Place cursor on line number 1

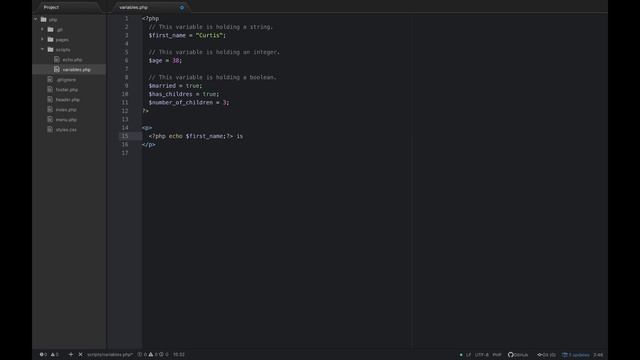127,18
